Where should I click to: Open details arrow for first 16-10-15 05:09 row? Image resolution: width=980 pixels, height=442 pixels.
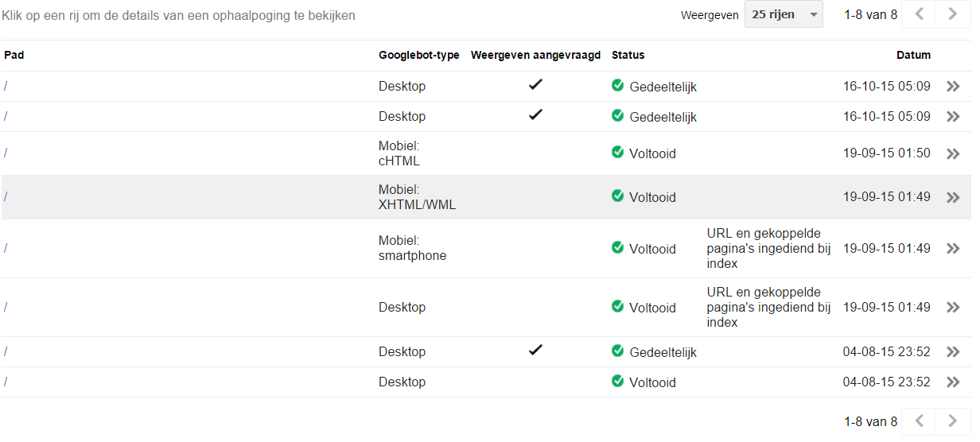pyautogui.click(x=953, y=87)
